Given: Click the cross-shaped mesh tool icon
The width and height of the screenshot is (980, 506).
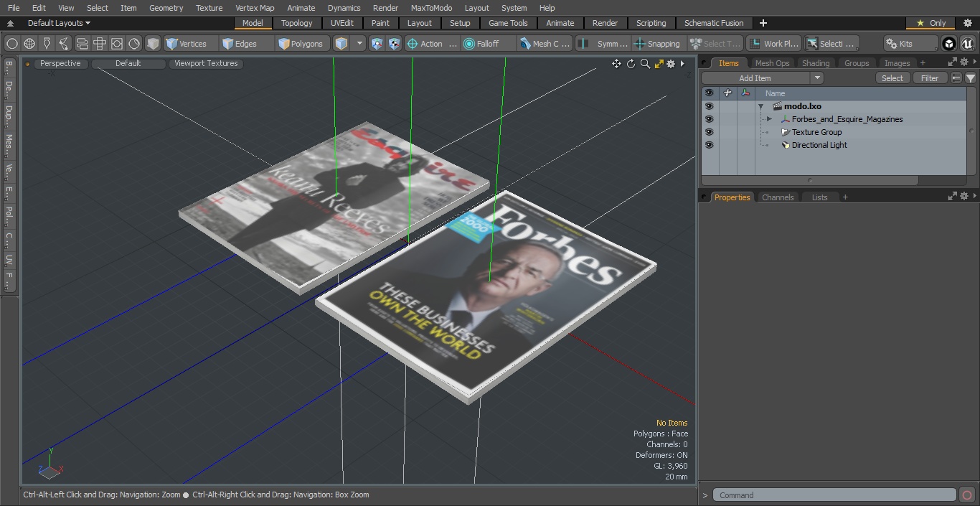Looking at the screenshot, I should [100, 44].
